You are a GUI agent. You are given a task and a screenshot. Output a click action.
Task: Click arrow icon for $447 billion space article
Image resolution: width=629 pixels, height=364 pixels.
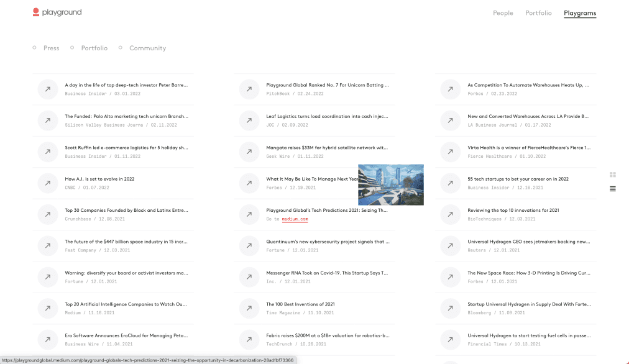(x=48, y=245)
